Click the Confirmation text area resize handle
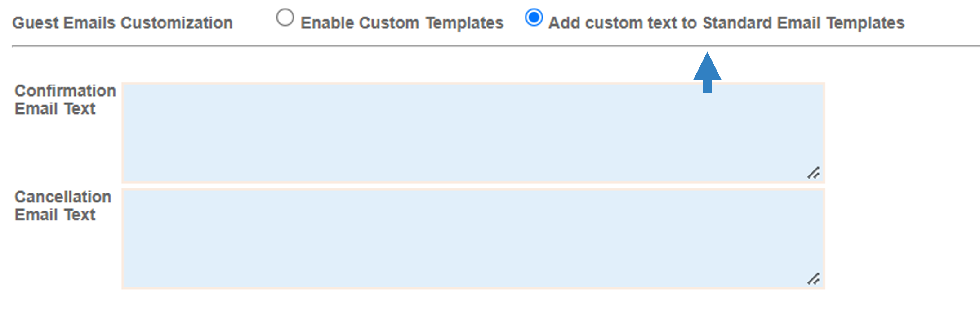This screenshot has width=980, height=318. 813,173
